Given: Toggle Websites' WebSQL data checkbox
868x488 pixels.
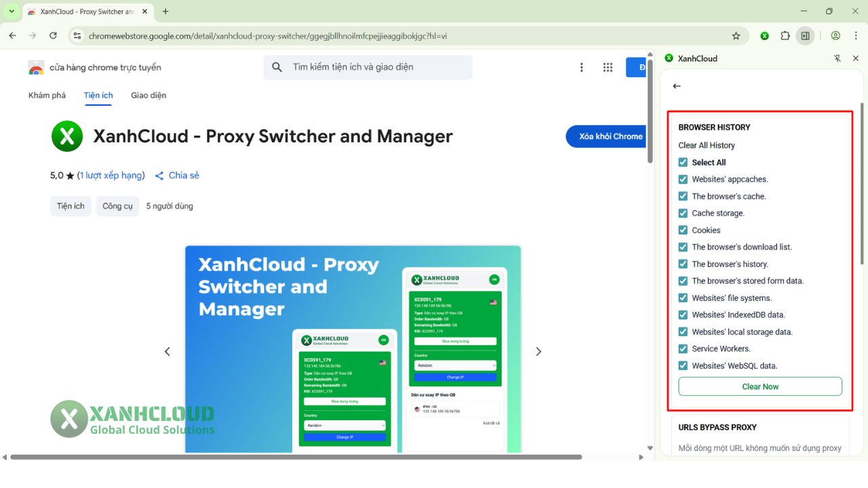Looking at the screenshot, I should (x=683, y=365).
